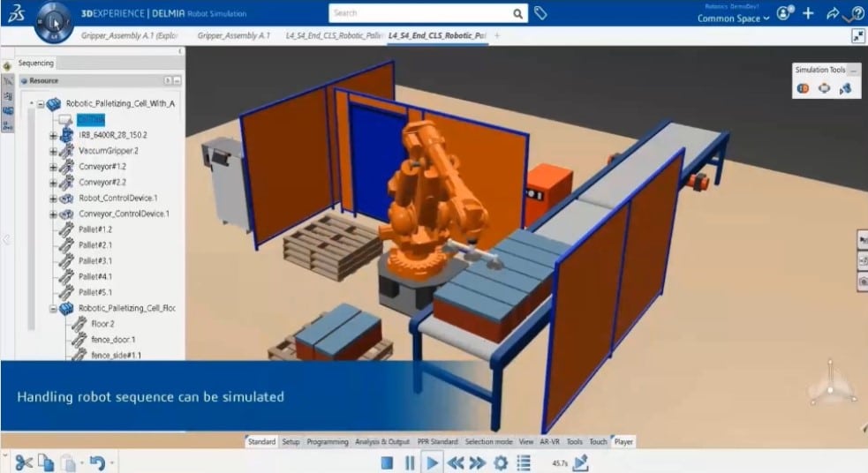The width and height of the screenshot is (868, 473).
Task: Play the robot simulation
Action: 432,462
